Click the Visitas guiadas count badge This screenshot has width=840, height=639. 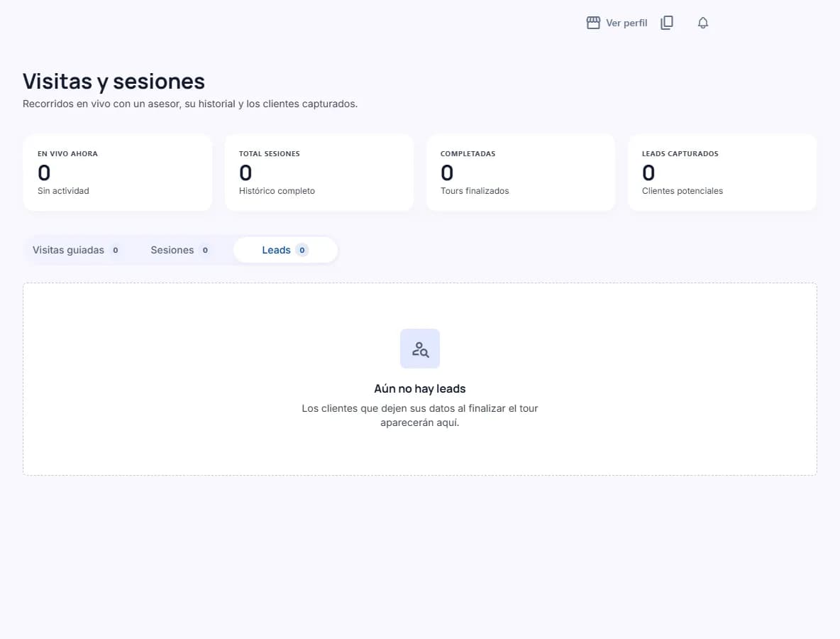point(115,251)
